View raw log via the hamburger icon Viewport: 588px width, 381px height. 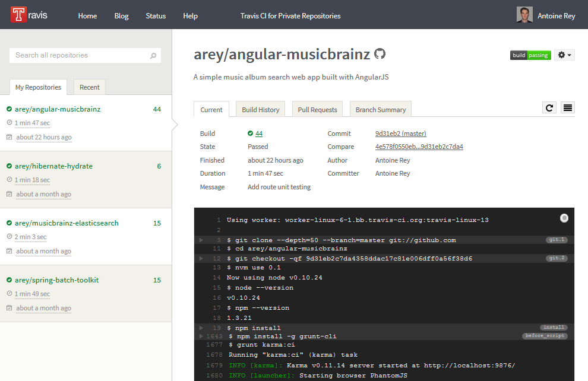567,107
